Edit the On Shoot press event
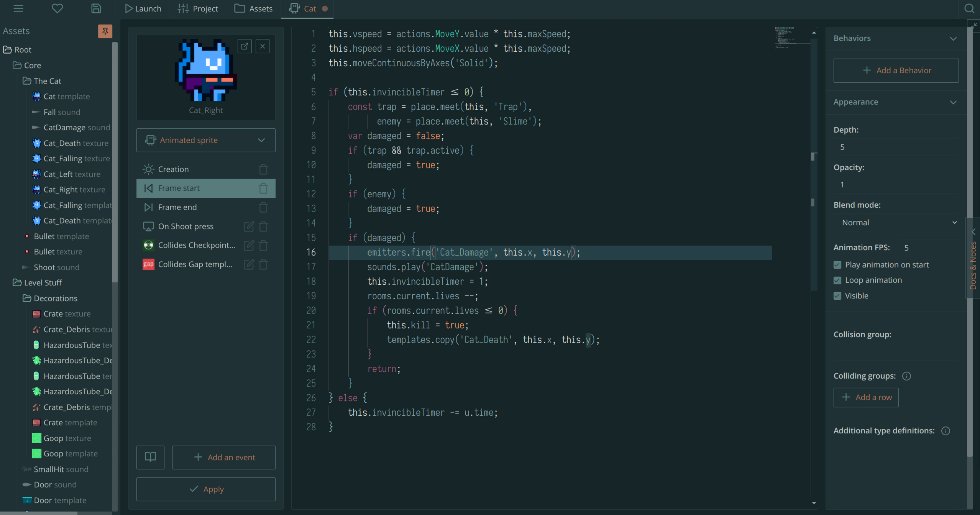This screenshot has height=515, width=980. click(x=249, y=226)
